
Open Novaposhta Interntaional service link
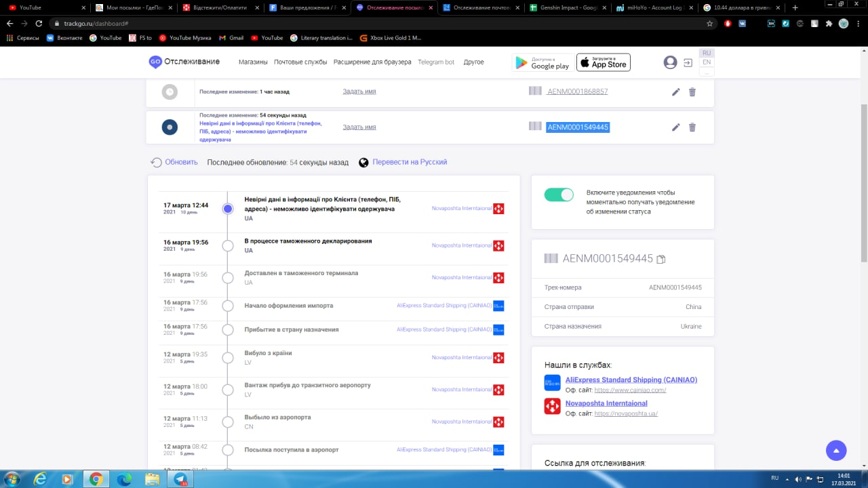606,403
